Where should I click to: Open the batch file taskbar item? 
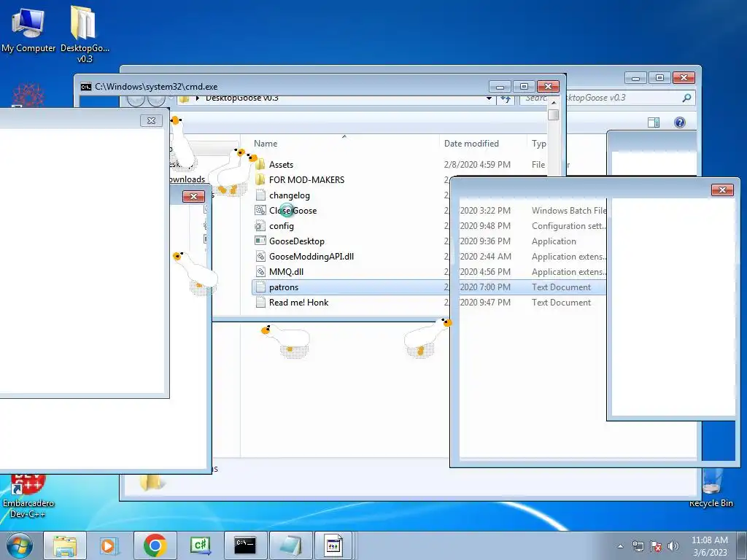pyautogui.click(x=333, y=545)
